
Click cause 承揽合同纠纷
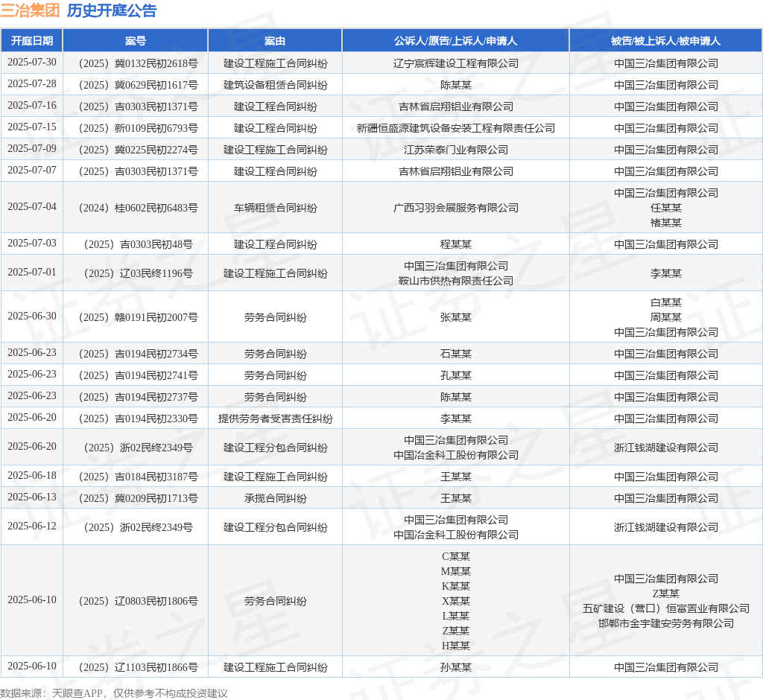[276, 498]
